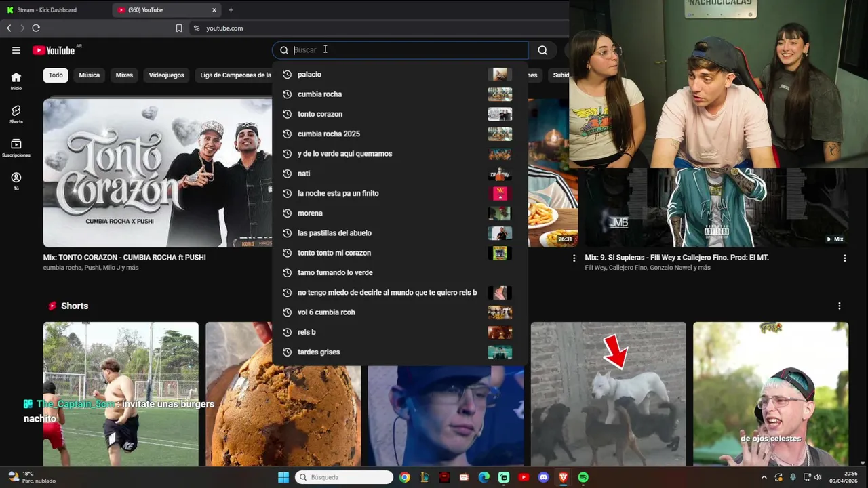Choose 'cumbia rocha' search suggestion
This screenshot has width=868, height=488.
[400, 94]
